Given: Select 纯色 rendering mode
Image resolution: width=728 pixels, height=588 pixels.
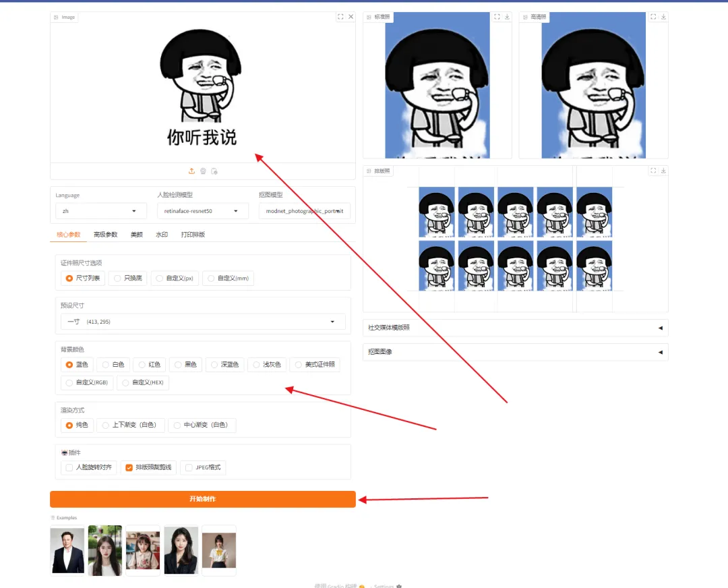Looking at the screenshot, I should [77, 425].
